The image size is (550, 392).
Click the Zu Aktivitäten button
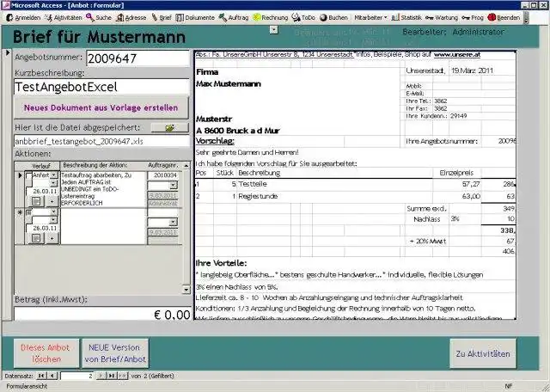tap(483, 353)
